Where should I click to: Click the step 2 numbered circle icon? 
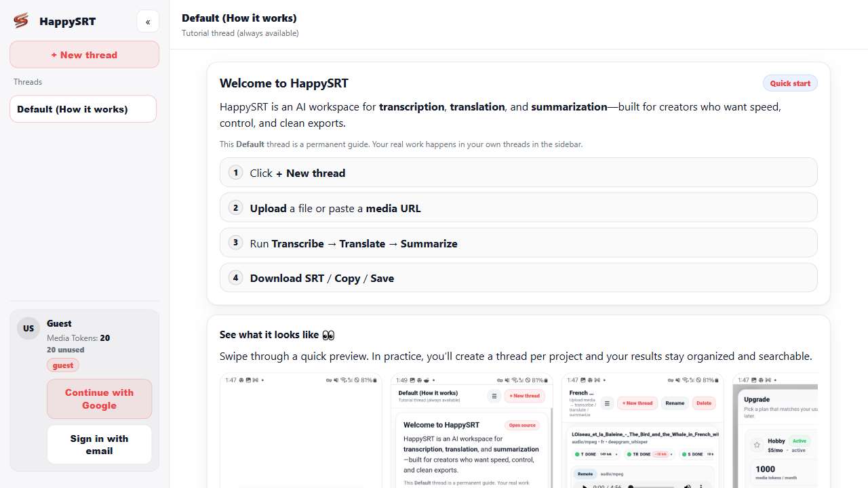235,207
